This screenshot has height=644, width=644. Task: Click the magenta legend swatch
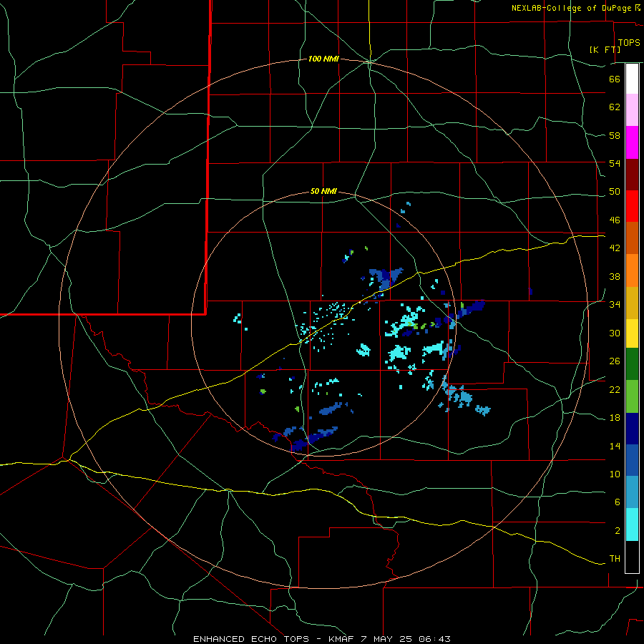632,142
